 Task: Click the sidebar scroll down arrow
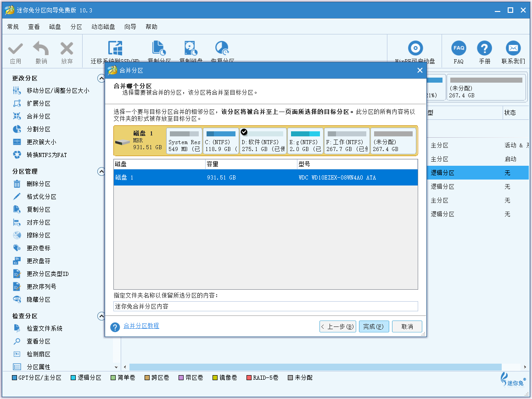[116, 367]
